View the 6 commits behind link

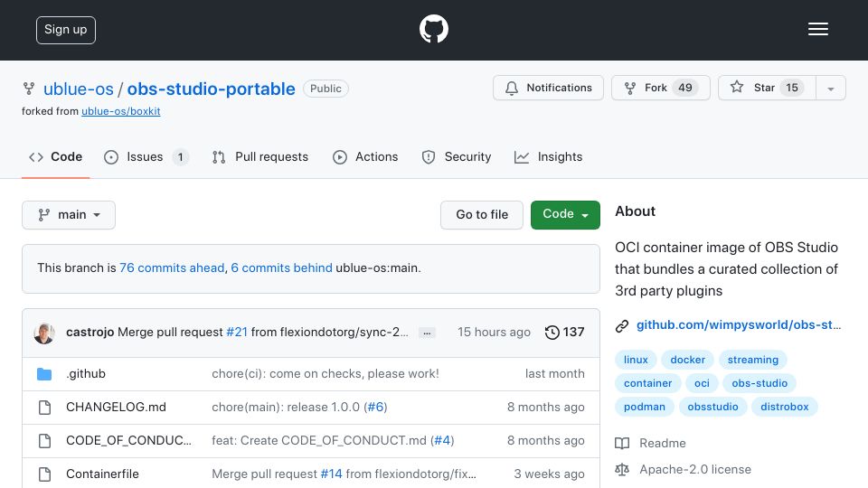[282, 267]
